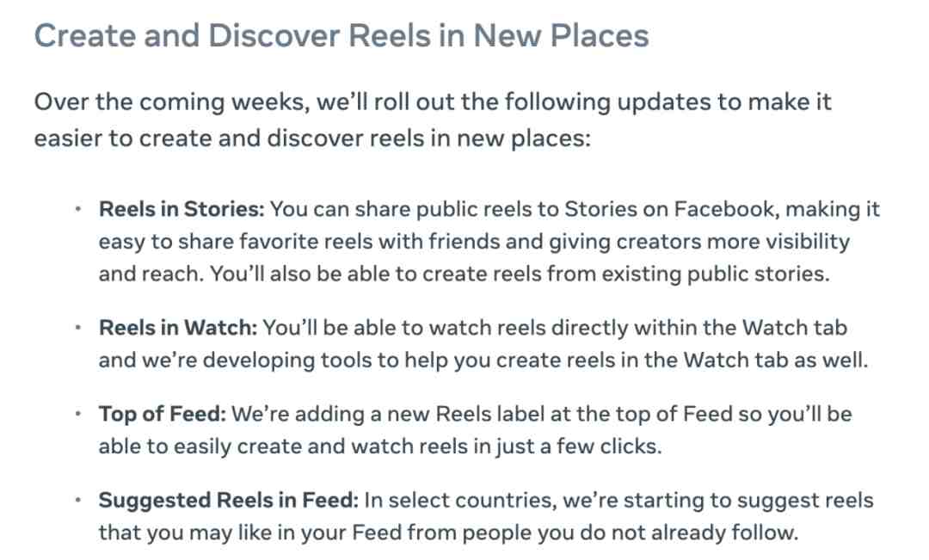Click the phrase 'Stories on Facebook'
Image resolution: width=929 pixels, height=560 pixels.
[x=671, y=209]
